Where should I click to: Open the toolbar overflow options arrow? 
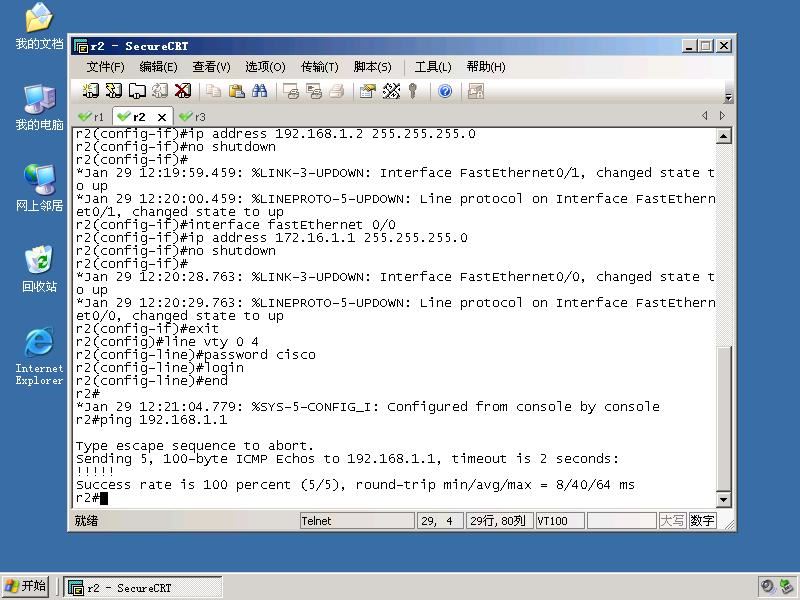click(x=729, y=96)
